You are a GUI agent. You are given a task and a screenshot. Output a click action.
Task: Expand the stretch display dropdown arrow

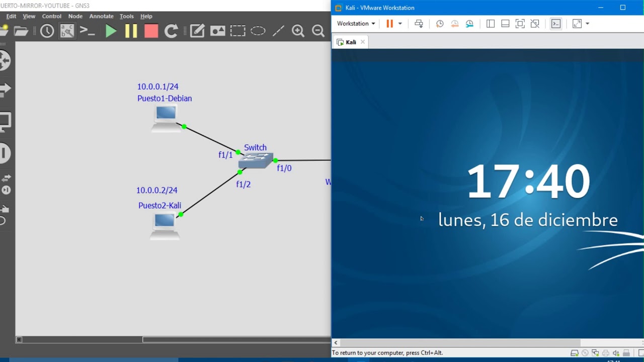pos(587,24)
